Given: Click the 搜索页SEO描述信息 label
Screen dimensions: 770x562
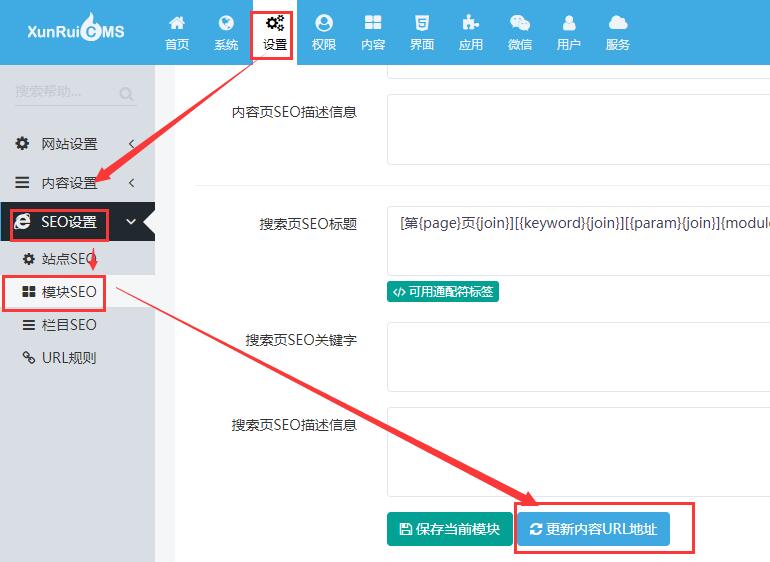Looking at the screenshot, I should 294,425.
